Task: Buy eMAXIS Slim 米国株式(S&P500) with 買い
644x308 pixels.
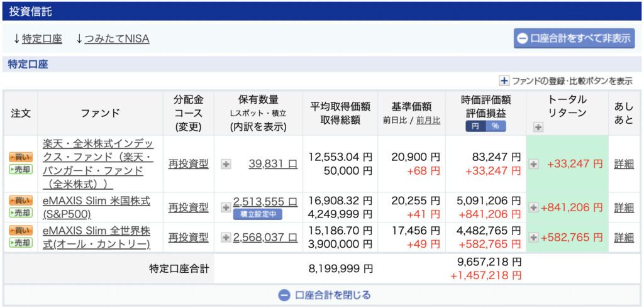Action: pos(21,201)
